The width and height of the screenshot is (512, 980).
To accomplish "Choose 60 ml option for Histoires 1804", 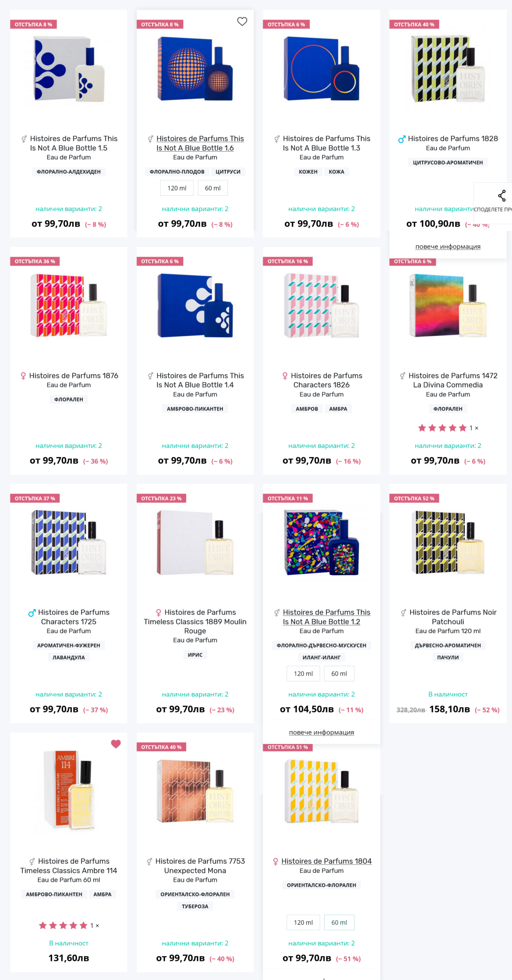I will tap(339, 923).
